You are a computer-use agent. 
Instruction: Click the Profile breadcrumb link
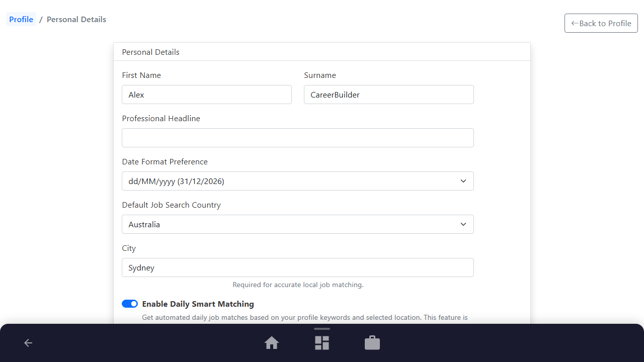point(21,20)
